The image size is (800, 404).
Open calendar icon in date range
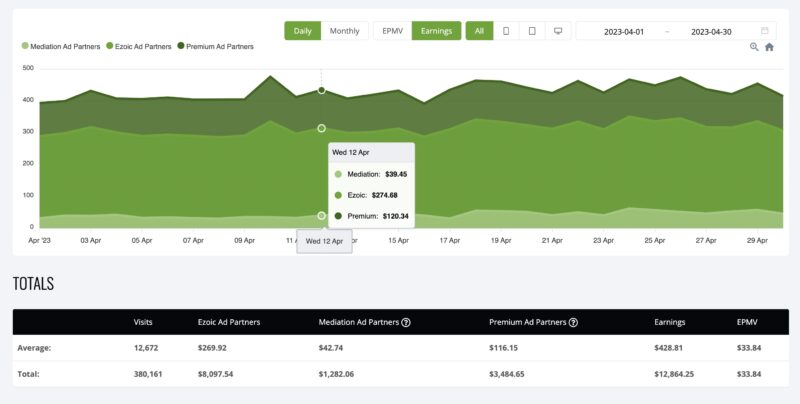point(765,31)
